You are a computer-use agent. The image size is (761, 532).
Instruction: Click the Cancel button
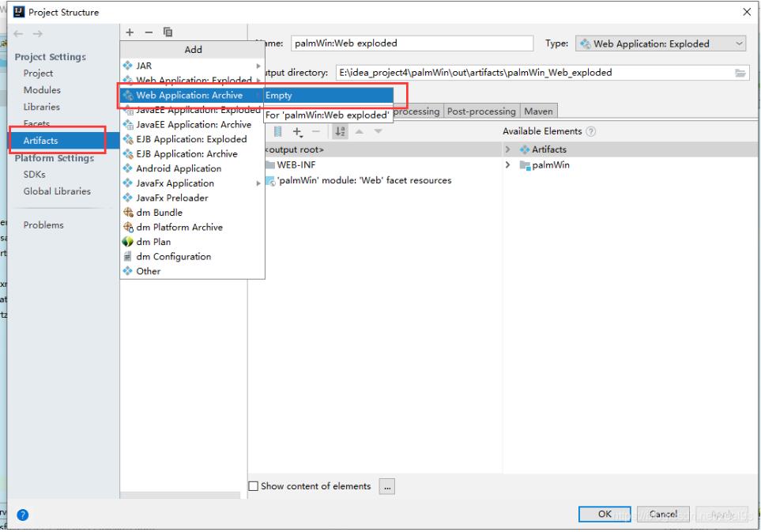[x=663, y=515]
